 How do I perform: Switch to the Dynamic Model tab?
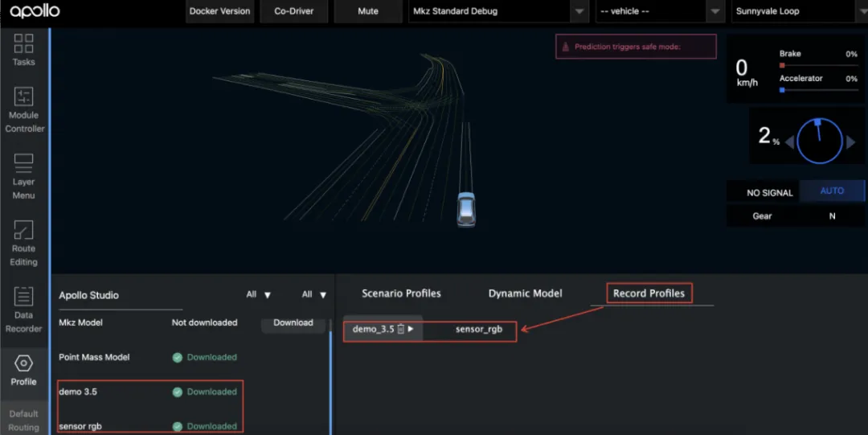click(526, 293)
